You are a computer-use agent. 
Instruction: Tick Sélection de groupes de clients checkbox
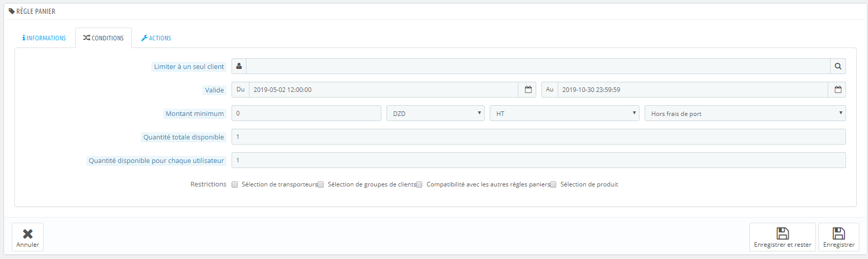tap(321, 184)
